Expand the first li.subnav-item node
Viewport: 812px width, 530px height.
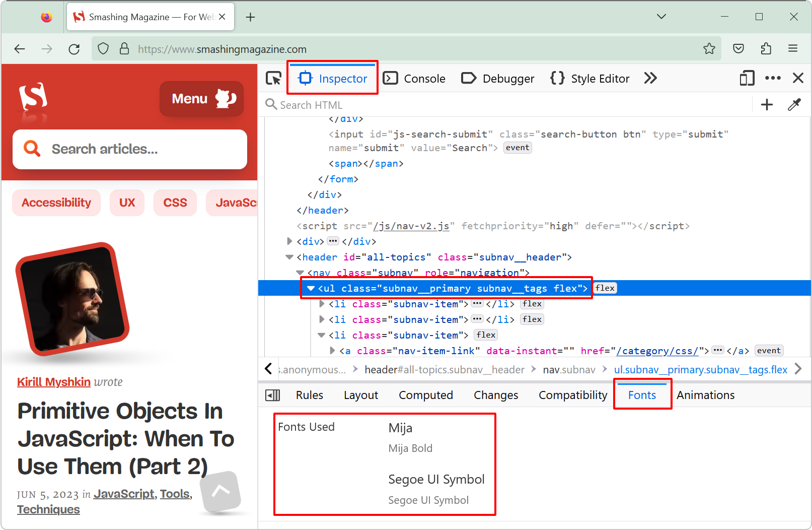pos(322,304)
